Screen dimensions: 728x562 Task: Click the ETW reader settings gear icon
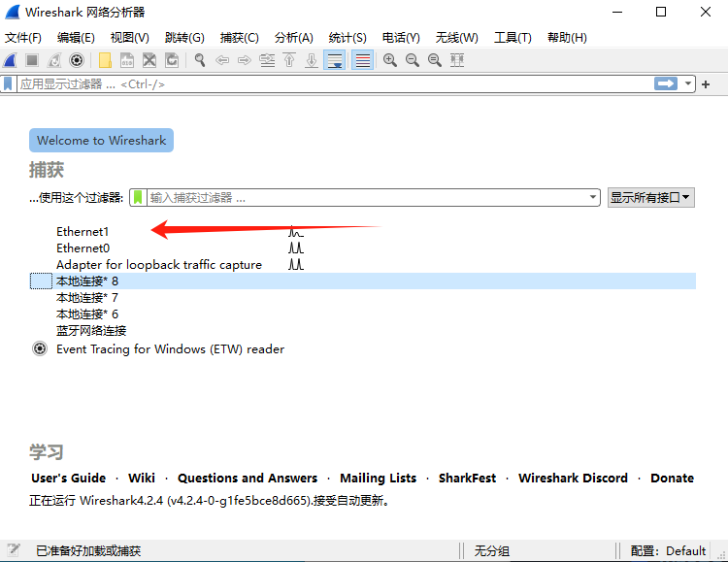pos(40,348)
